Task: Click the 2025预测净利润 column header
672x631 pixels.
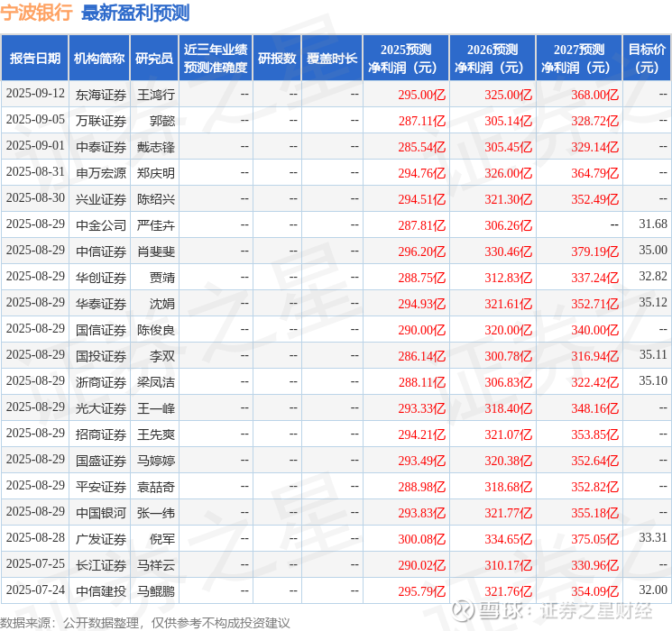Action: point(406,59)
